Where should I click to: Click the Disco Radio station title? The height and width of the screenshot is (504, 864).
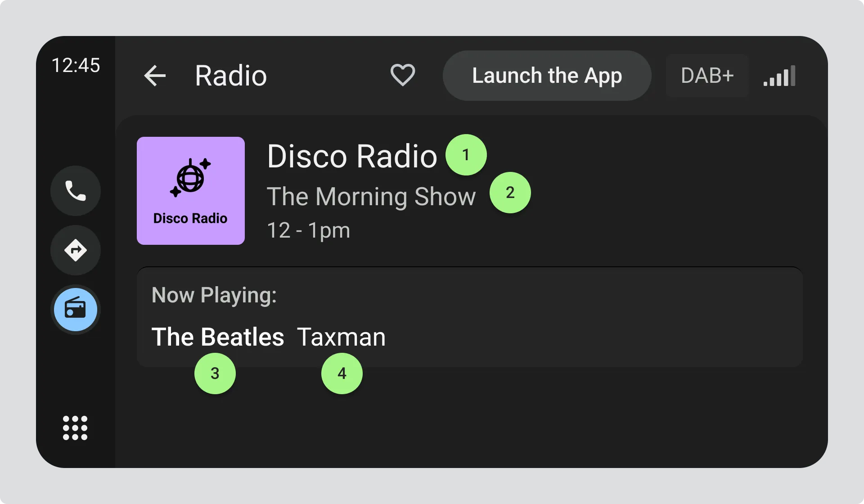pyautogui.click(x=352, y=157)
